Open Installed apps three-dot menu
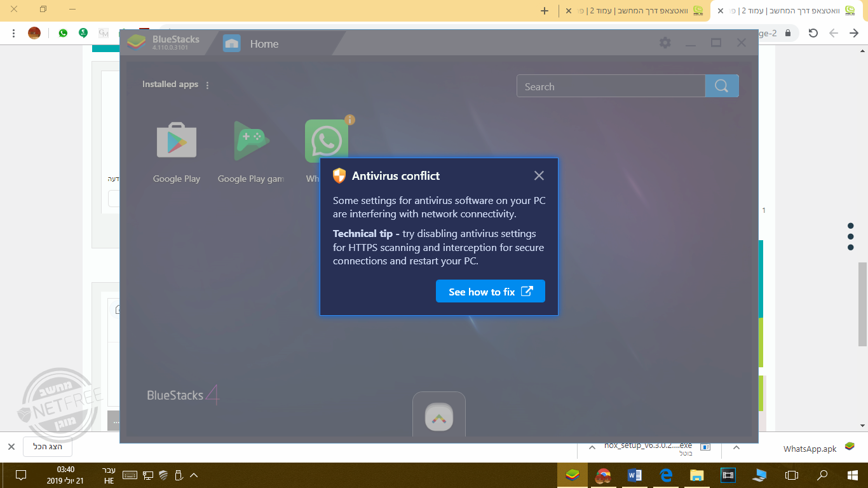This screenshot has width=868, height=488. pos(207,85)
